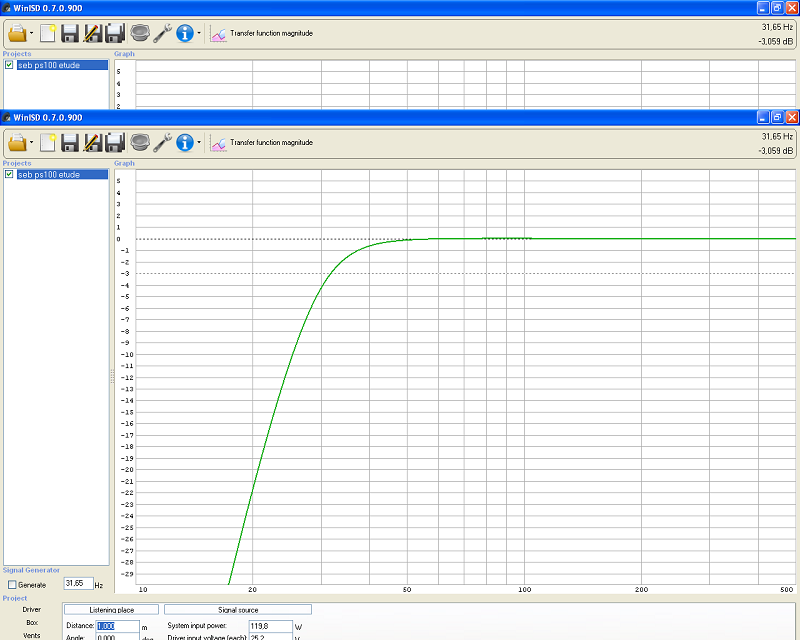Minimize the back WinISD window
Image resolution: width=800 pixels, height=640 pixels.
[763, 8]
